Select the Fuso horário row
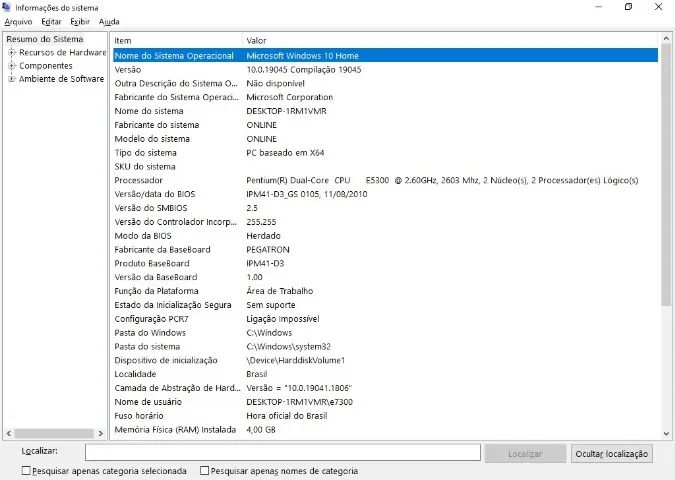The width and height of the screenshot is (675, 480). pos(385,416)
